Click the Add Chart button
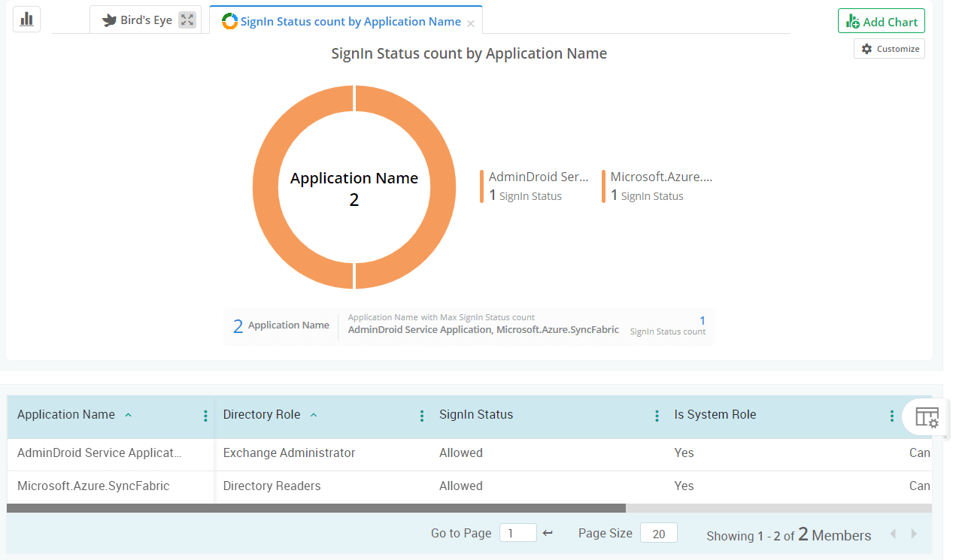Viewport: 956px width, 560px height. coord(881,22)
